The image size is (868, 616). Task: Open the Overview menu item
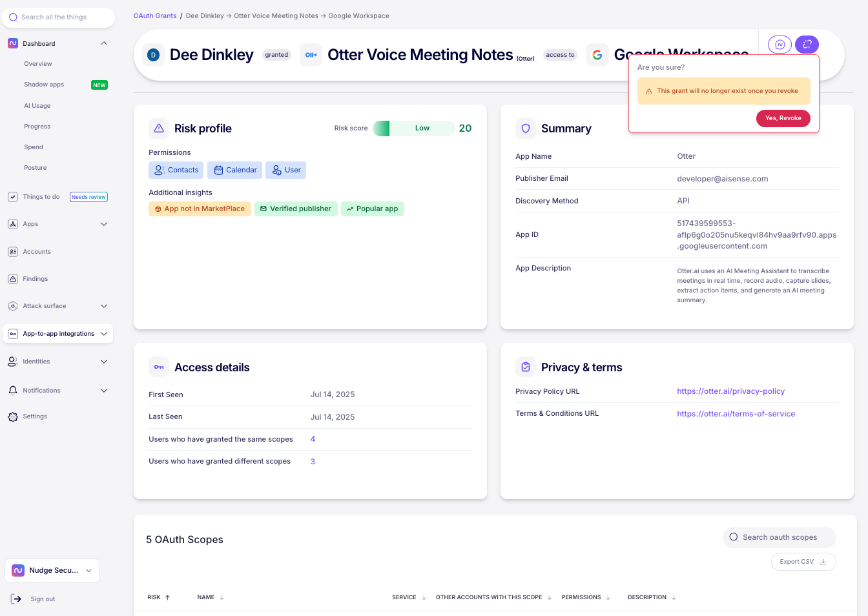[38, 64]
